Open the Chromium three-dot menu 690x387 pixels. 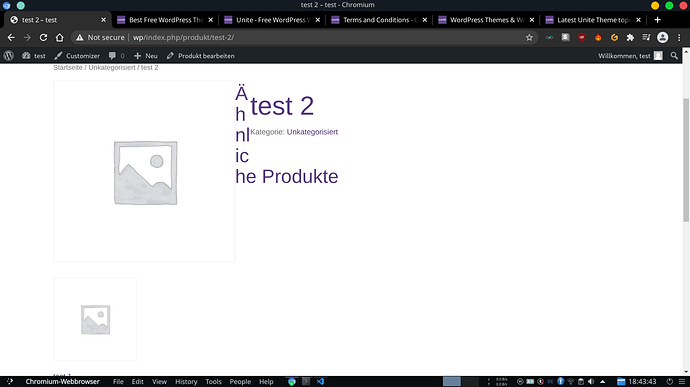pos(679,38)
